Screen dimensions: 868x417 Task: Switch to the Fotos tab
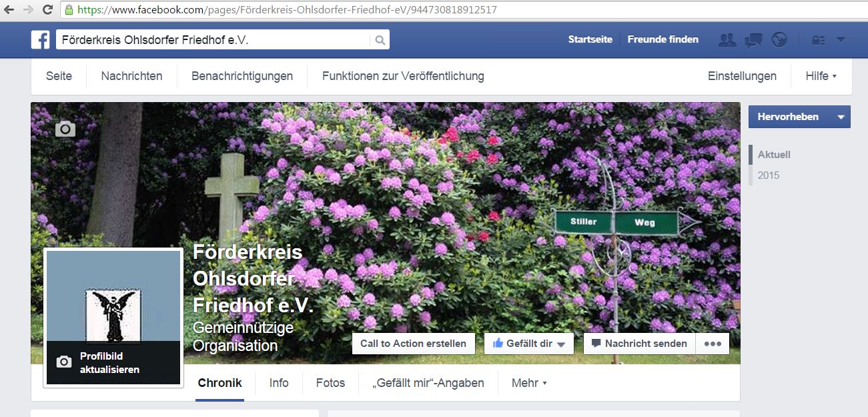pos(330,383)
